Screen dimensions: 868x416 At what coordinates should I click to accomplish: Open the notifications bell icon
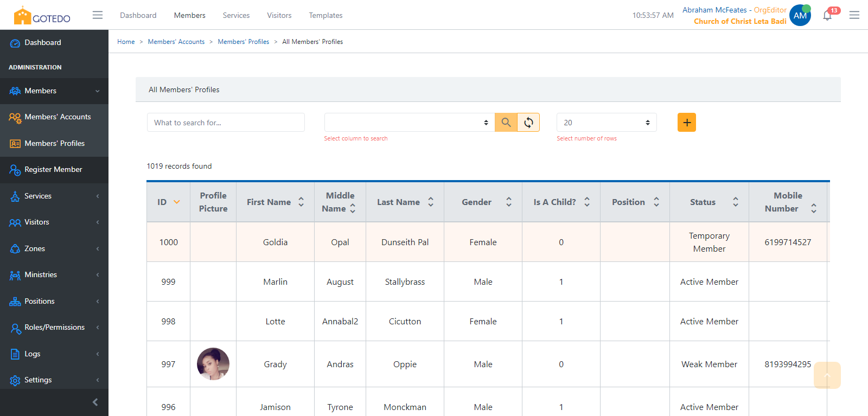click(x=827, y=15)
